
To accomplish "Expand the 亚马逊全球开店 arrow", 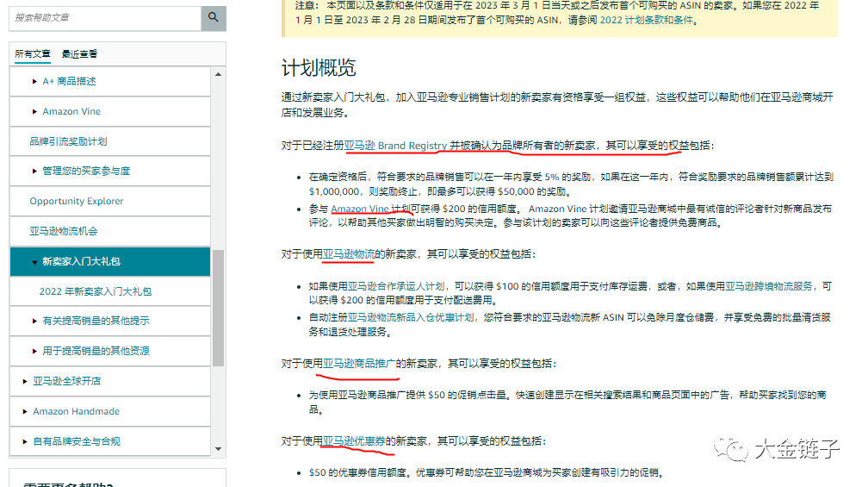I will click(25, 381).
